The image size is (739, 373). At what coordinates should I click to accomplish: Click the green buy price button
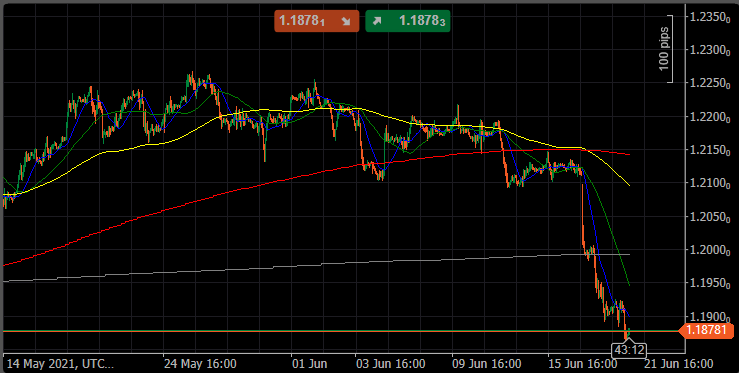click(x=408, y=21)
